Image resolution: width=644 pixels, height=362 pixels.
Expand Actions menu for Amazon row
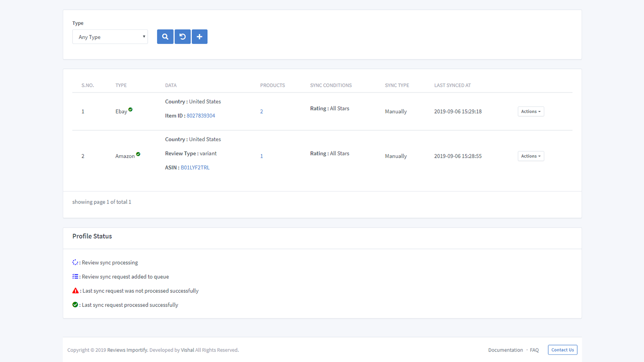(530, 156)
